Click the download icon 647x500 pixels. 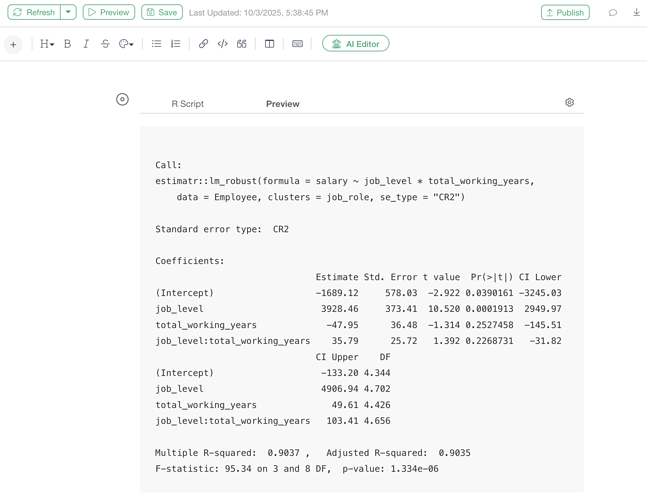(636, 13)
